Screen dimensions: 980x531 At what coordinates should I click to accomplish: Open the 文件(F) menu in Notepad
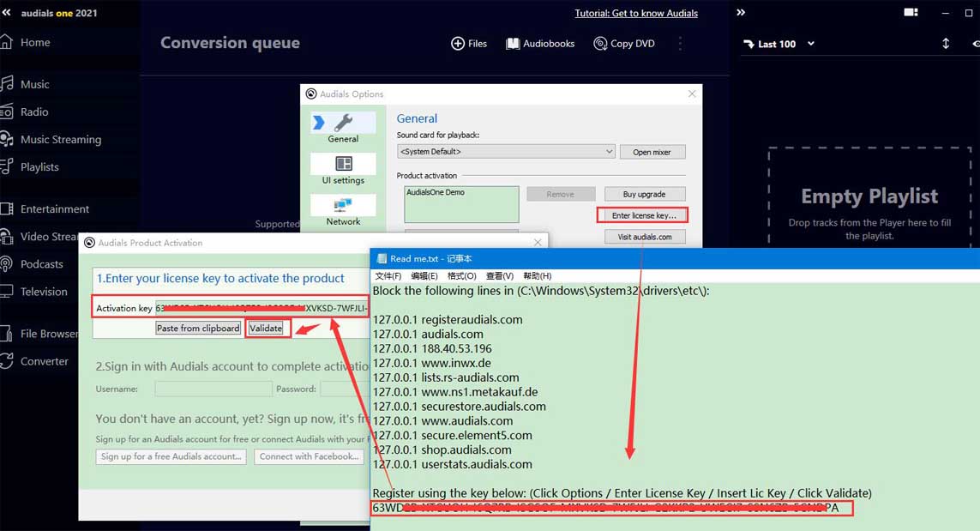coord(388,276)
